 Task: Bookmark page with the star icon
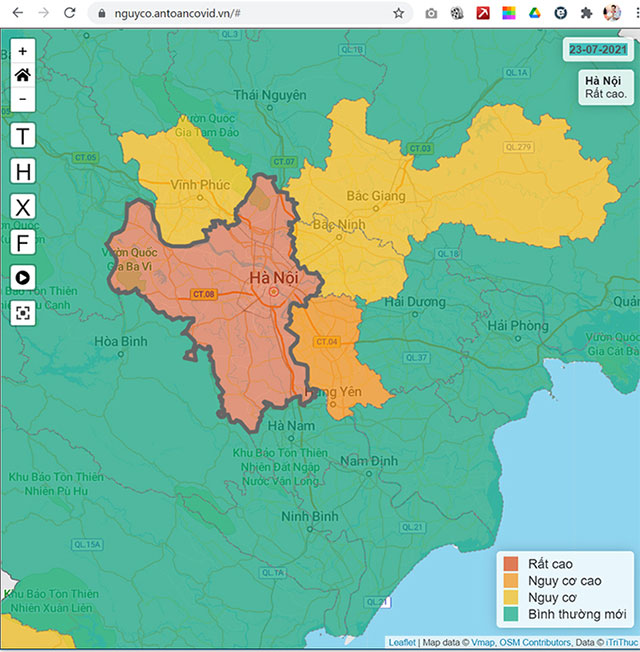click(x=398, y=13)
